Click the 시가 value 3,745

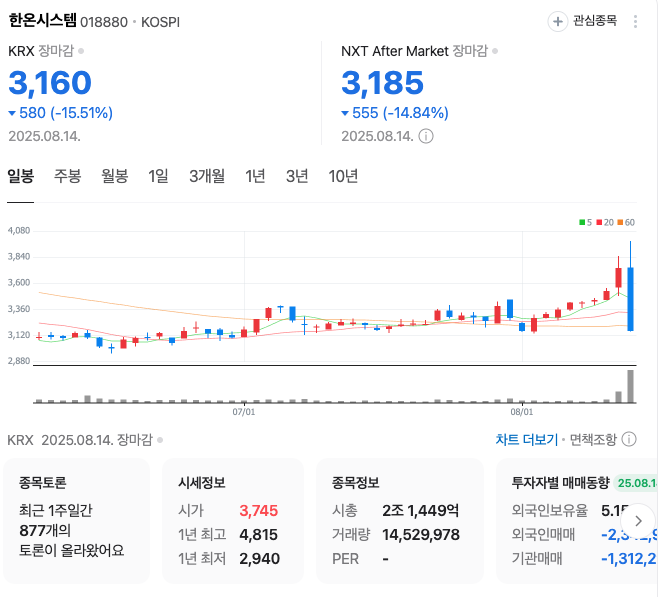[258, 511]
